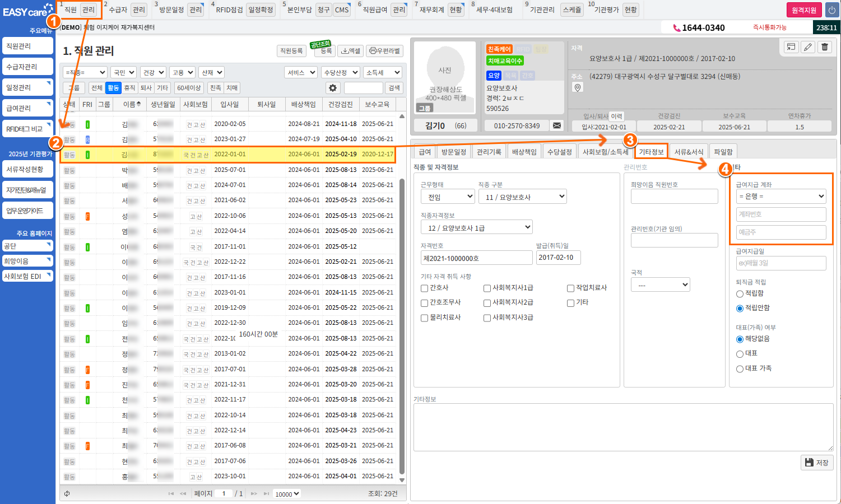The image size is (841, 504).
Task: Check the 간호사 qualification checkbox
Action: [424, 288]
